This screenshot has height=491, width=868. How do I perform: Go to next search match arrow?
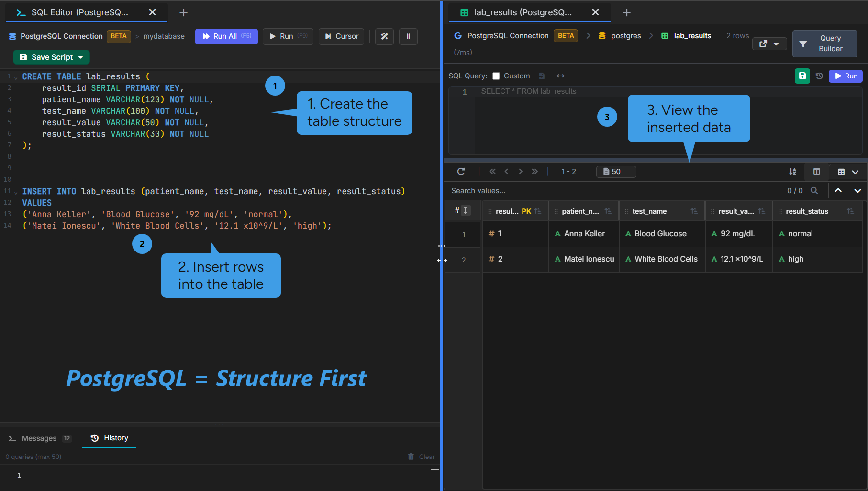(x=858, y=190)
